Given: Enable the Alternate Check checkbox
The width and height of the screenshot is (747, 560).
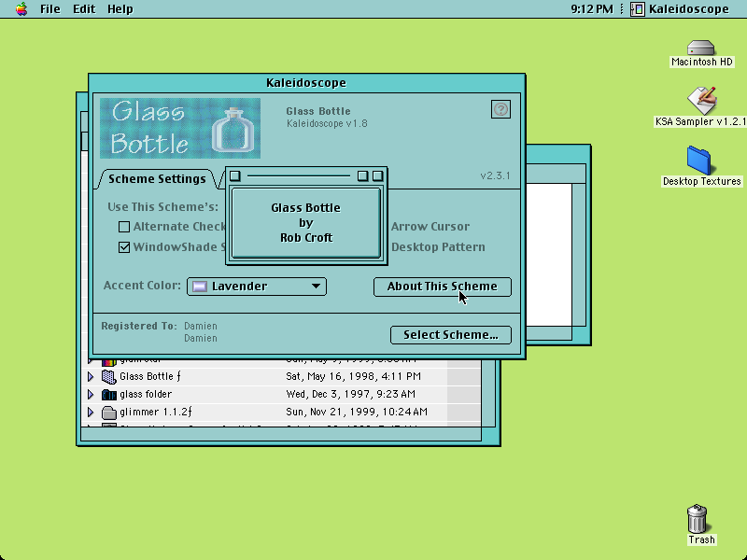Looking at the screenshot, I should pyautogui.click(x=124, y=227).
